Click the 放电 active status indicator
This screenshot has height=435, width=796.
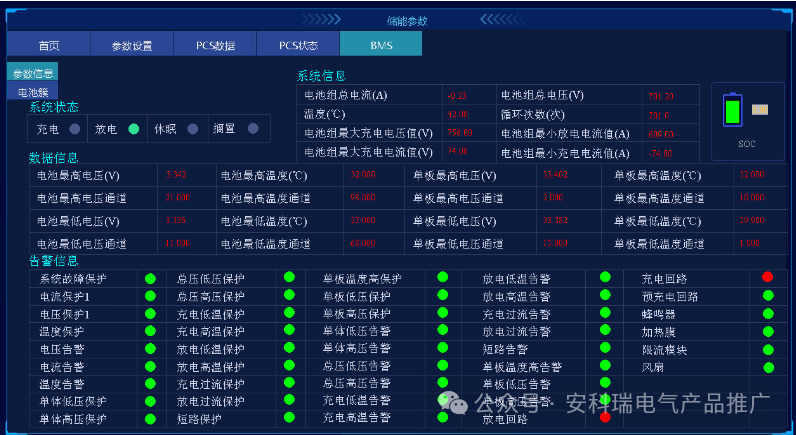(134, 129)
